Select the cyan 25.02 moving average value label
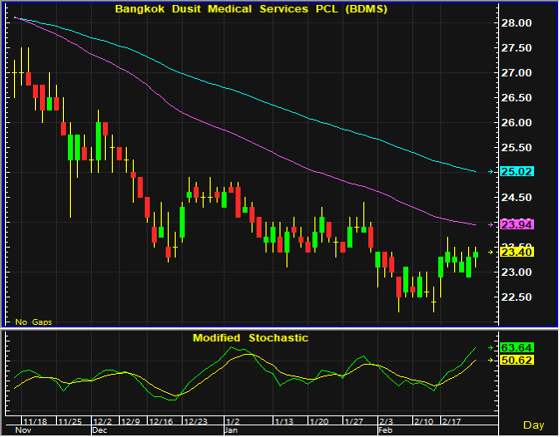Image resolution: width=560 pixels, height=437 pixels. tap(516, 172)
